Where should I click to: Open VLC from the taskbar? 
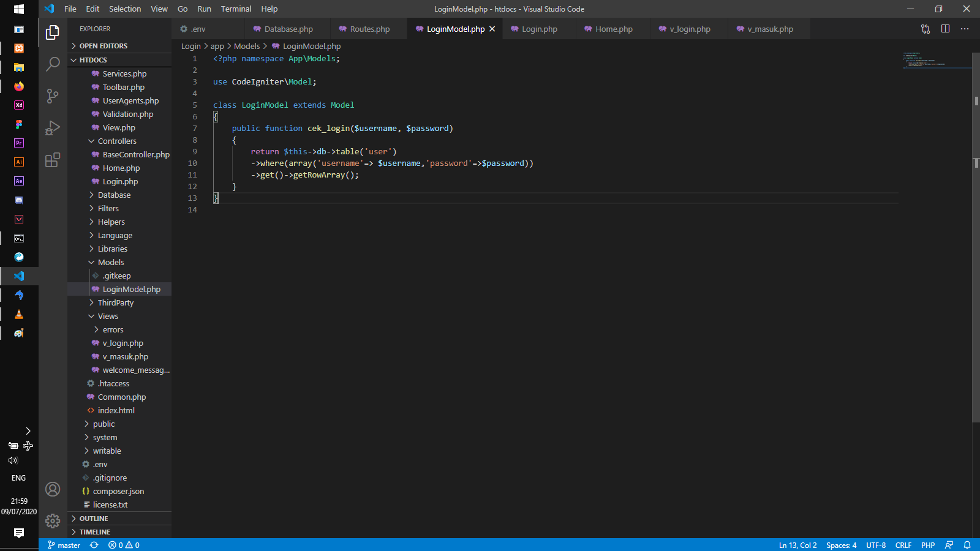pyautogui.click(x=18, y=314)
